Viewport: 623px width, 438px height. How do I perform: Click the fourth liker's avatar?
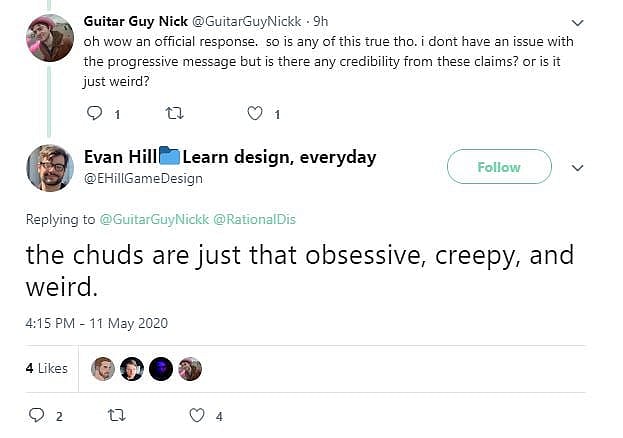point(190,369)
